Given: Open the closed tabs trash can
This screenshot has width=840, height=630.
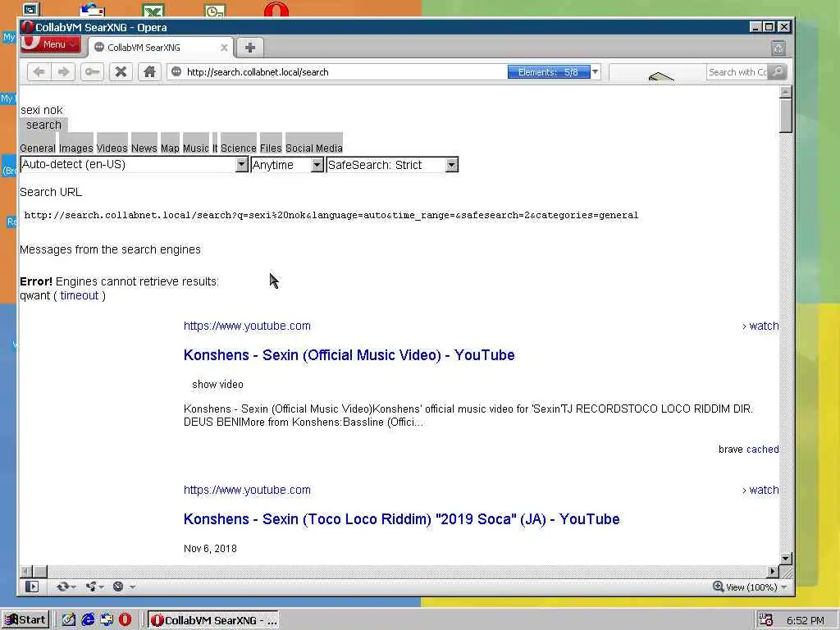Looking at the screenshot, I should click(x=778, y=48).
